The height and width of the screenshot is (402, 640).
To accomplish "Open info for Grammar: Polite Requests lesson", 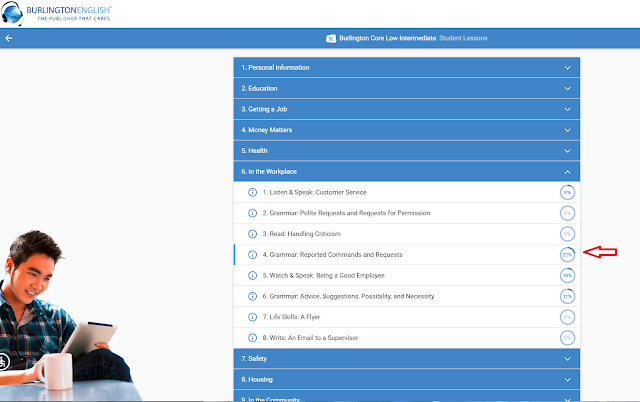I will [253, 213].
